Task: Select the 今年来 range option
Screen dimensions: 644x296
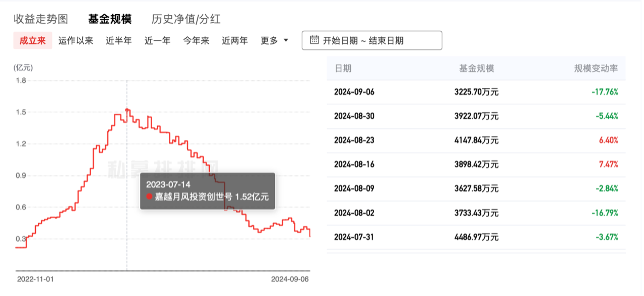Action: pos(196,41)
